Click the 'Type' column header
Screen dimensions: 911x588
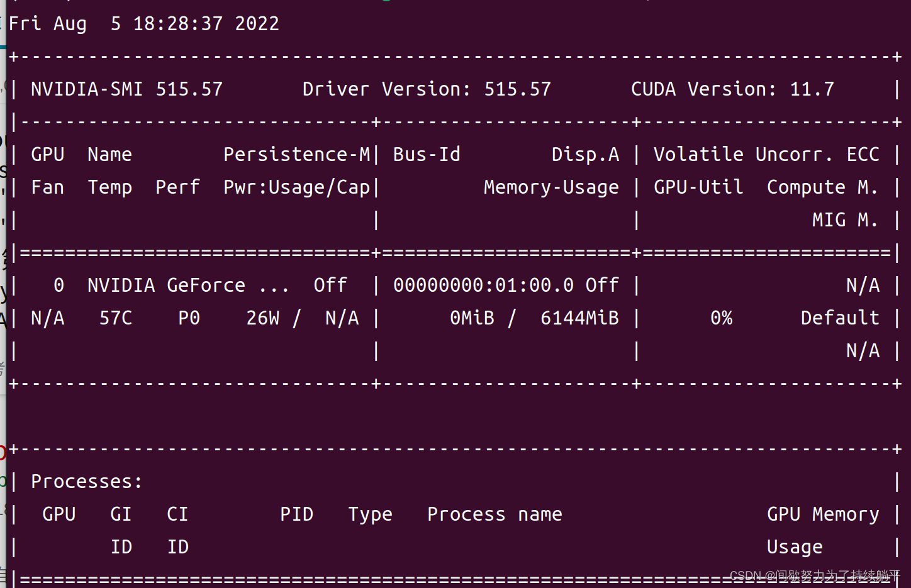(x=370, y=514)
